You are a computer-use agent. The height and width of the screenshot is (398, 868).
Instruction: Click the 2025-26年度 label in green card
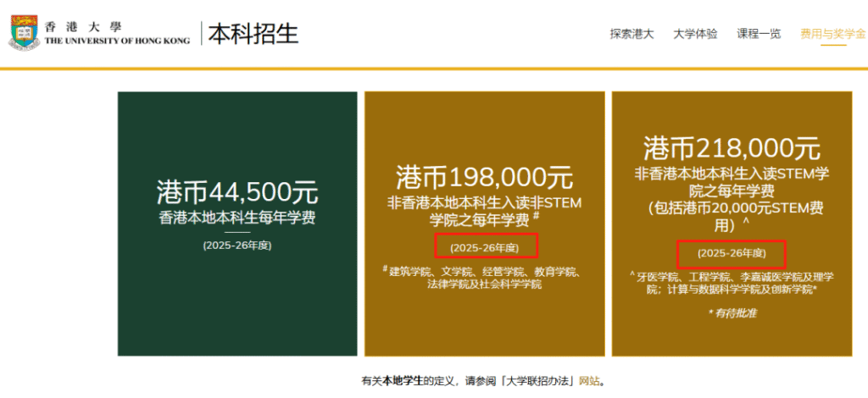pos(236,246)
